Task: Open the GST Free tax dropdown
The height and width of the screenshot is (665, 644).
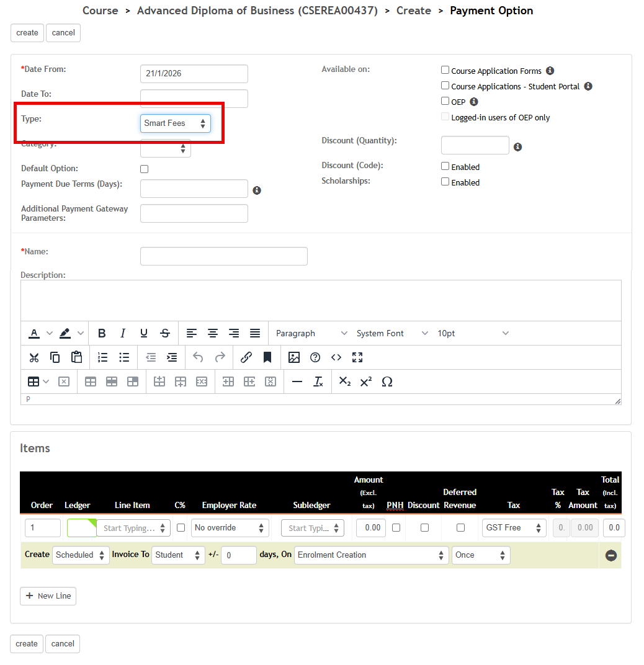Action: pyautogui.click(x=514, y=528)
